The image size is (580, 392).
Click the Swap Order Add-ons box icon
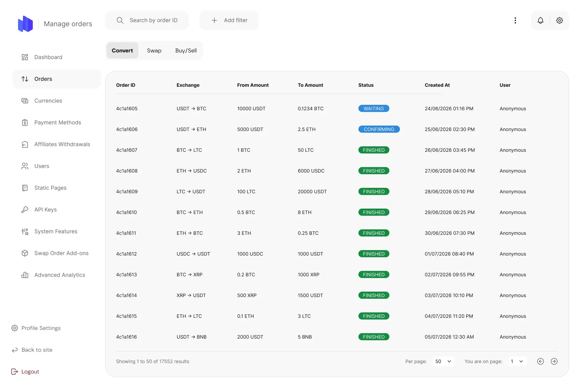(25, 253)
